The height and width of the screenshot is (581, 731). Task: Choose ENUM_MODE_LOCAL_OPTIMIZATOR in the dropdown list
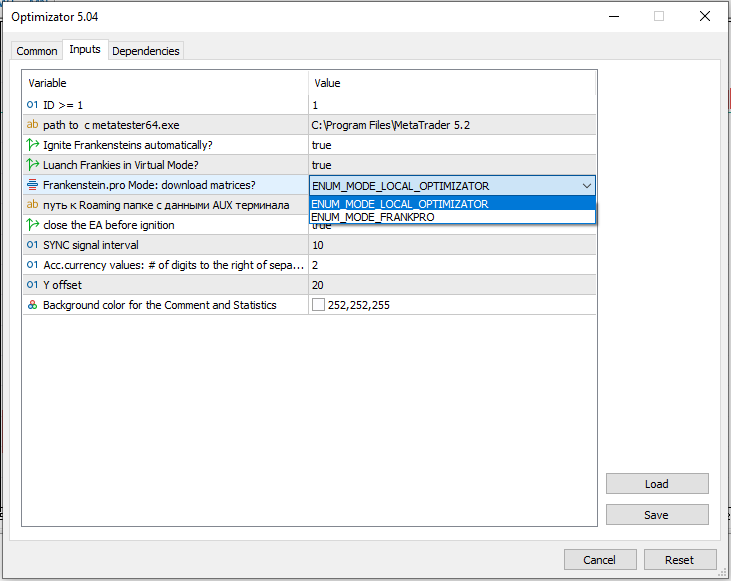pos(400,204)
